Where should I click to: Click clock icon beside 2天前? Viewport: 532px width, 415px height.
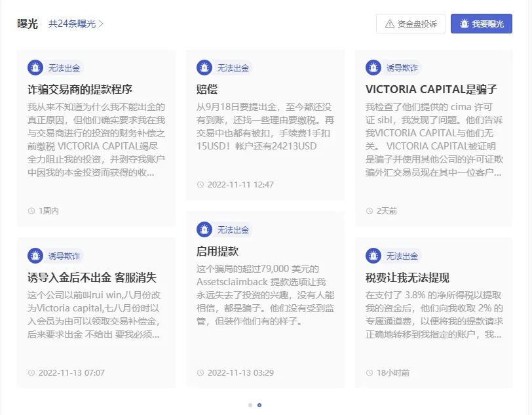click(x=370, y=211)
